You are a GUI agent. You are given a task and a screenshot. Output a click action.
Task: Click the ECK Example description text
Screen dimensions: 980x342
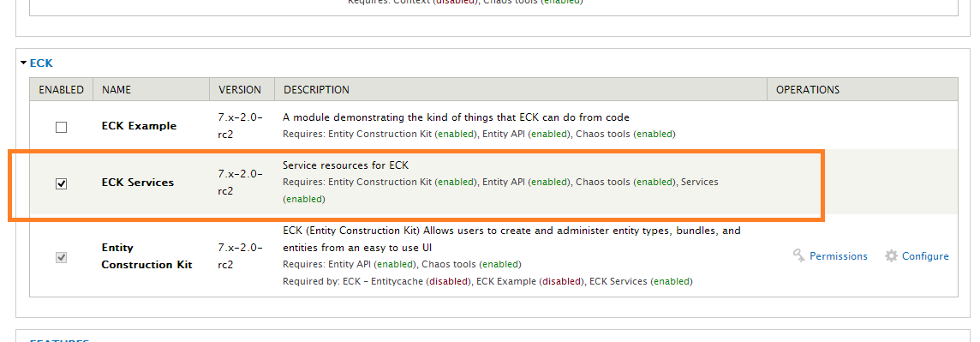(457, 117)
